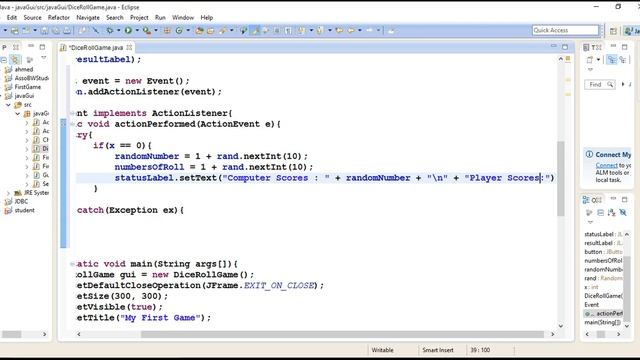Viewport: 640px width, 360px height.
Task: Click the Connect link in Task List
Action: pyautogui.click(x=607, y=165)
